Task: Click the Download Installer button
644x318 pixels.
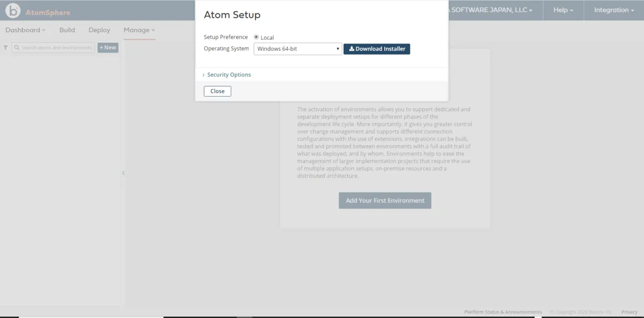Action: tap(377, 49)
